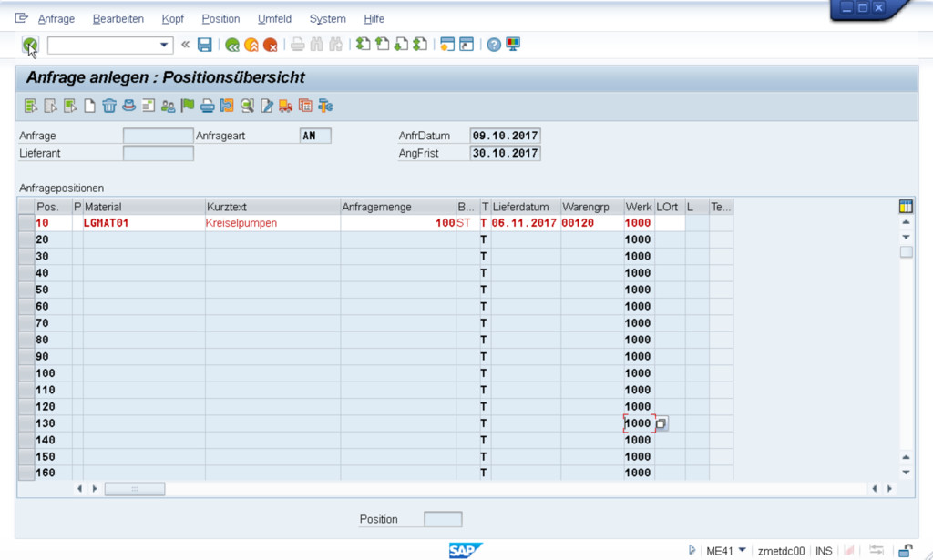The width and height of the screenshot is (933, 560).
Task: Click the hat header details icon
Action: [x=128, y=106]
